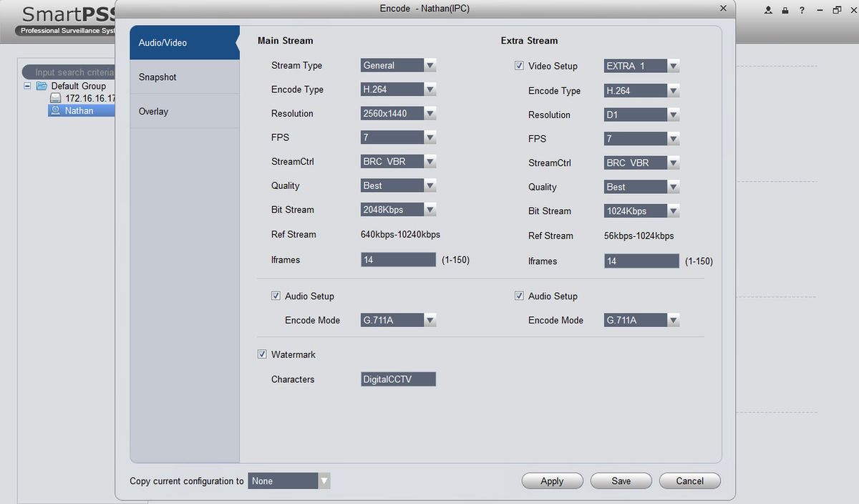Open the Copy current configuration to dropdown
859x504 pixels.
pyautogui.click(x=289, y=481)
